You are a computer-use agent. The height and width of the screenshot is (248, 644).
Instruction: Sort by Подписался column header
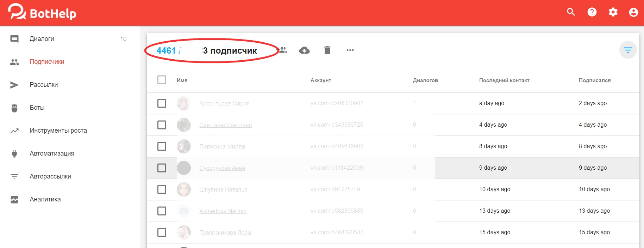[594, 80]
